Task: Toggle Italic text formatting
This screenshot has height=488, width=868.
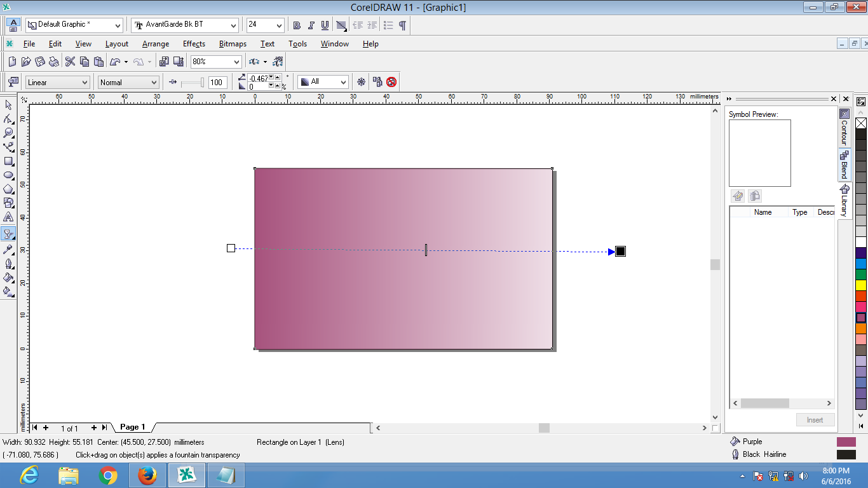Action: click(311, 25)
